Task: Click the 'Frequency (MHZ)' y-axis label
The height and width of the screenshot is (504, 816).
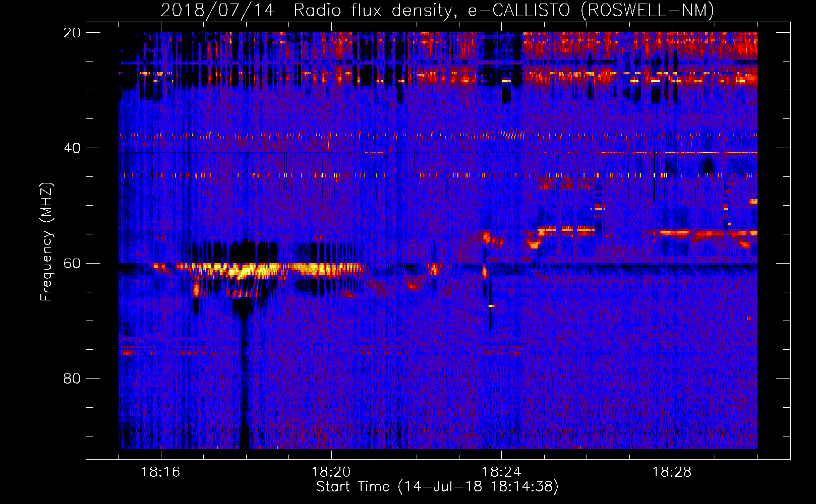Action: 46,241
